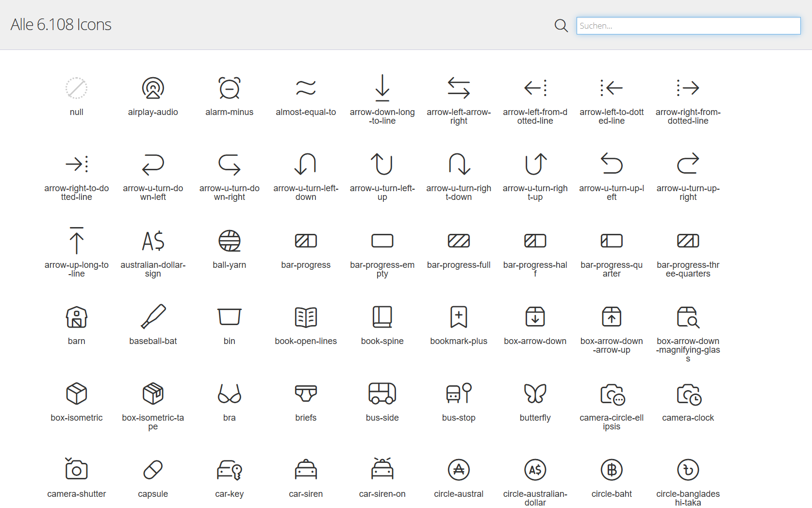
Task: Select the airplay-audio icon
Action: point(153,88)
